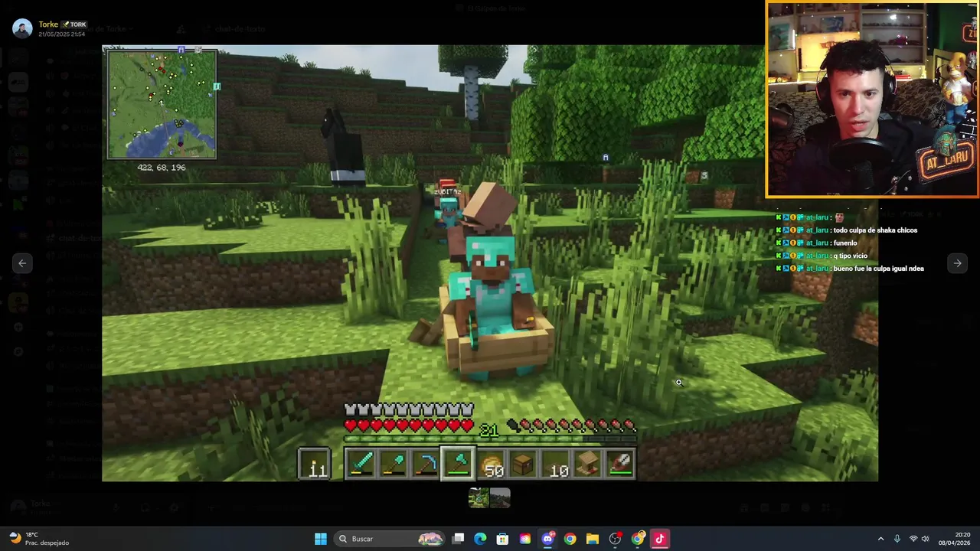Click the coordinates text 422, 68, 196

coord(162,168)
